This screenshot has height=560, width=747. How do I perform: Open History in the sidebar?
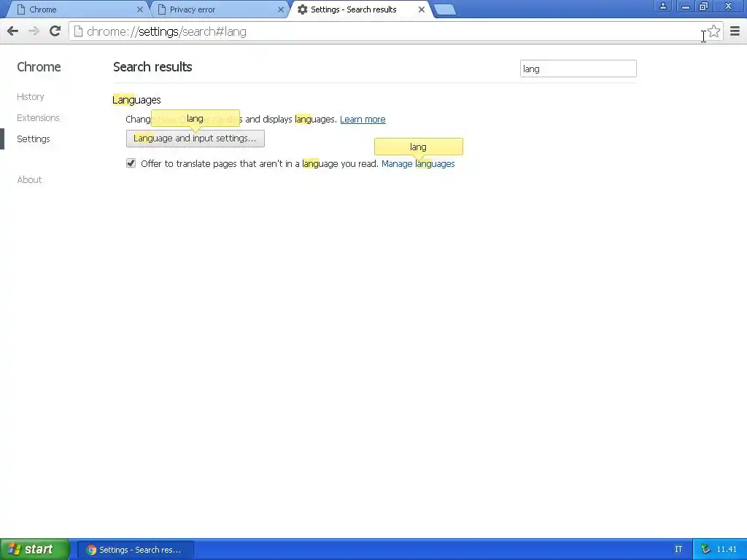(31, 97)
